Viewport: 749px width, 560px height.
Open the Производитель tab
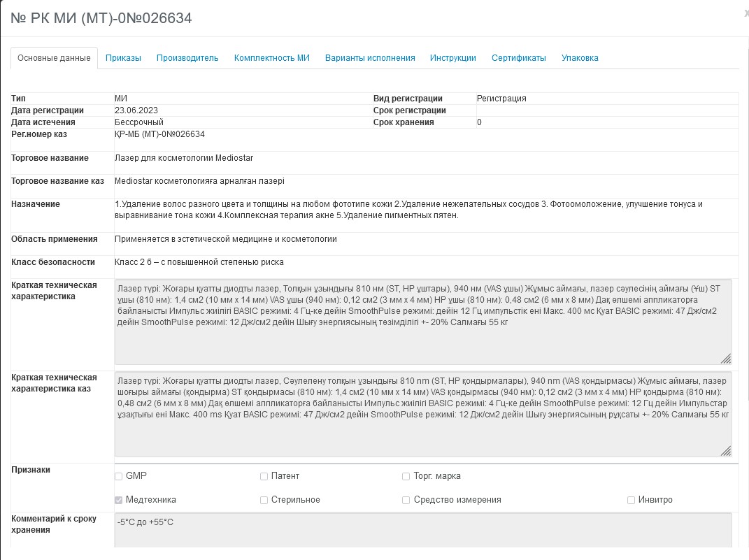pos(187,58)
